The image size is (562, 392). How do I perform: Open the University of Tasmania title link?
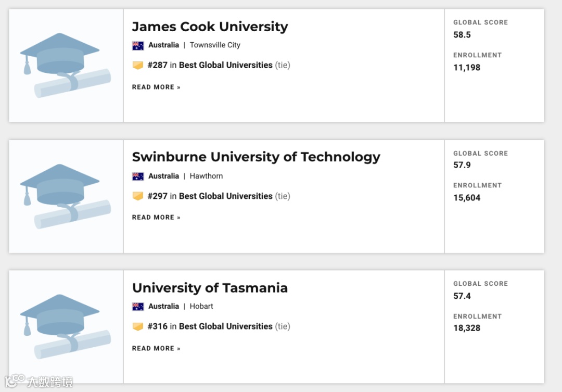tap(210, 288)
